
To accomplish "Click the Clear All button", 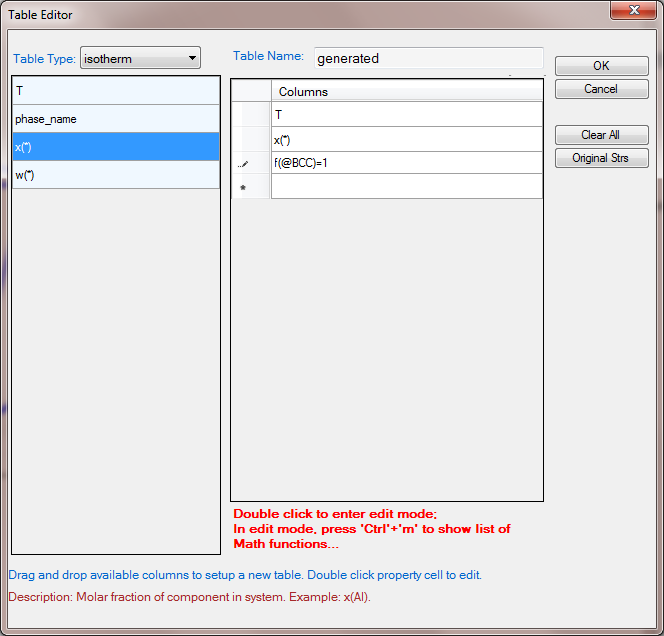I will point(600,135).
